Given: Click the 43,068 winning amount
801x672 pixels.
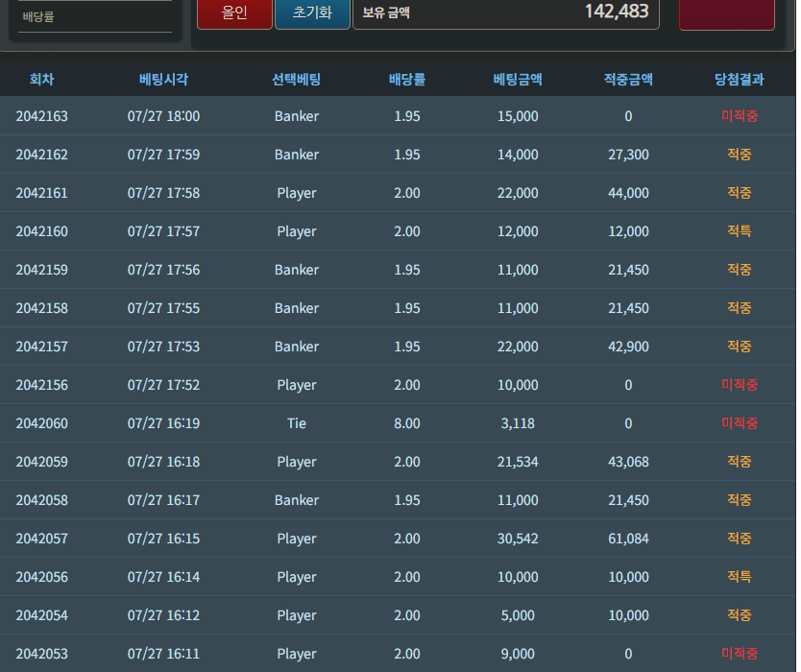Looking at the screenshot, I should [x=628, y=462].
